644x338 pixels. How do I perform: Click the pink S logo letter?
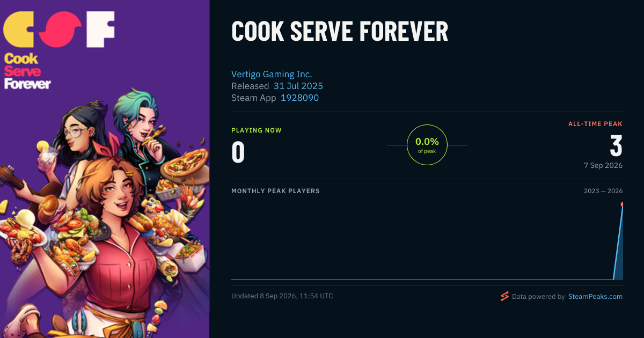point(56,30)
